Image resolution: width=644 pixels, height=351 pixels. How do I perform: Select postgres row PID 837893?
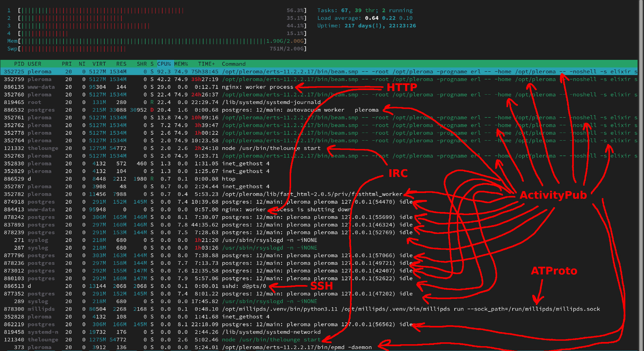pos(319,225)
